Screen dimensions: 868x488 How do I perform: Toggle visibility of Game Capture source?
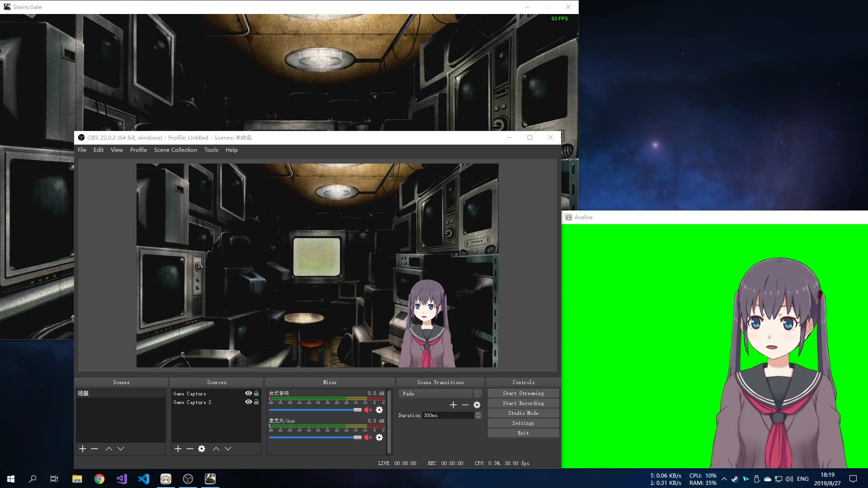pyautogui.click(x=249, y=393)
